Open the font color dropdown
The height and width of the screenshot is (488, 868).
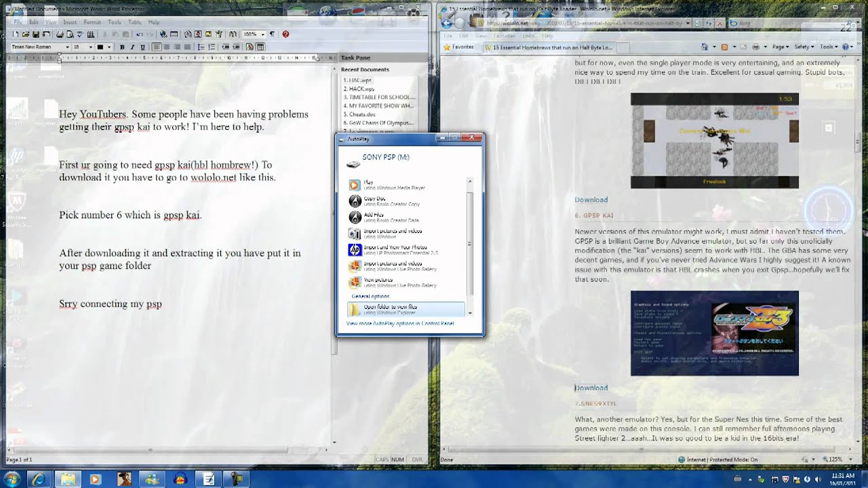pos(109,47)
